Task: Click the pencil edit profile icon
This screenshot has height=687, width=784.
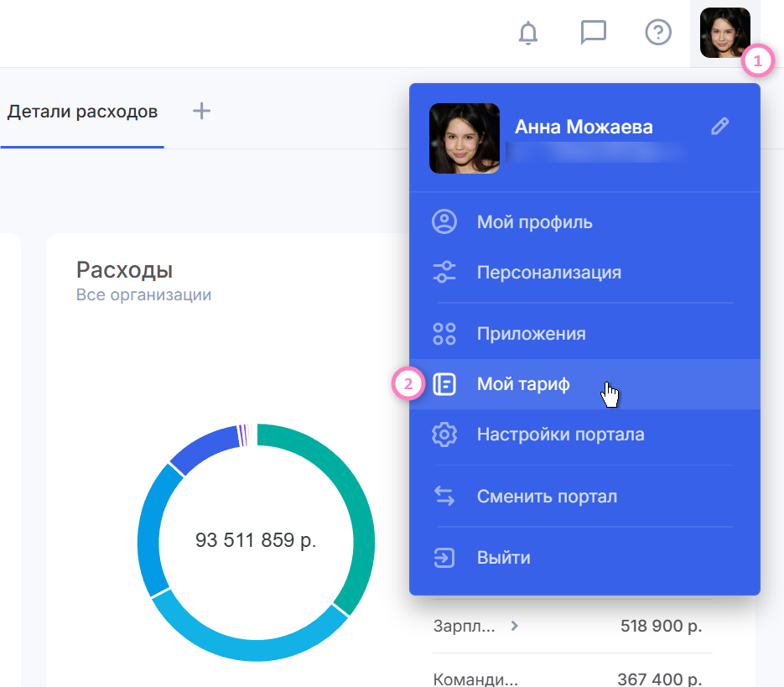Action: (719, 127)
